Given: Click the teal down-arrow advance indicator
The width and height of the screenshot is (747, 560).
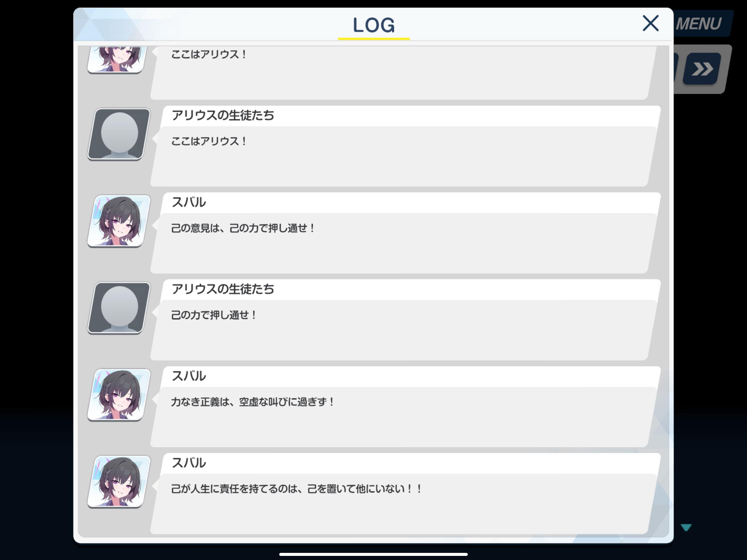Looking at the screenshot, I should (x=686, y=527).
